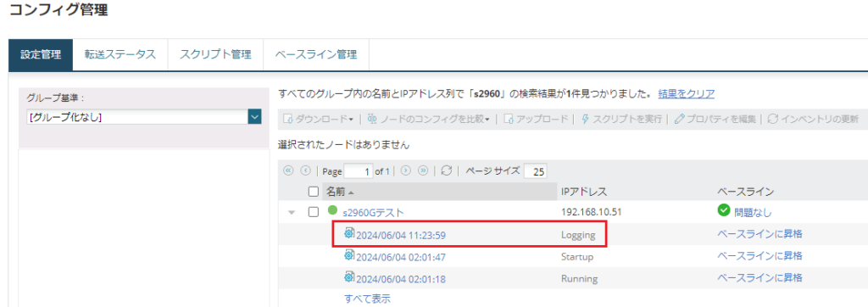Click the ページサイズ input field
This screenshot has width=868, height=307.
[536, 171]
